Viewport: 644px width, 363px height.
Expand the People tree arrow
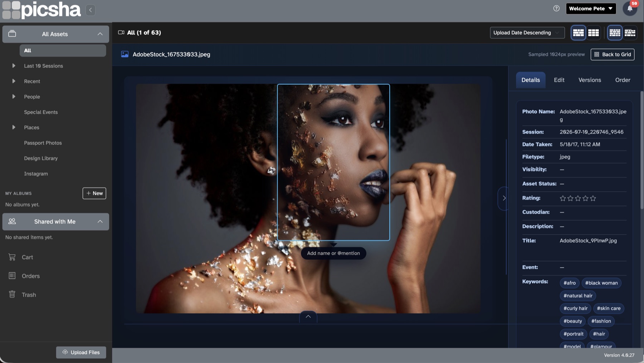point(14,97)
